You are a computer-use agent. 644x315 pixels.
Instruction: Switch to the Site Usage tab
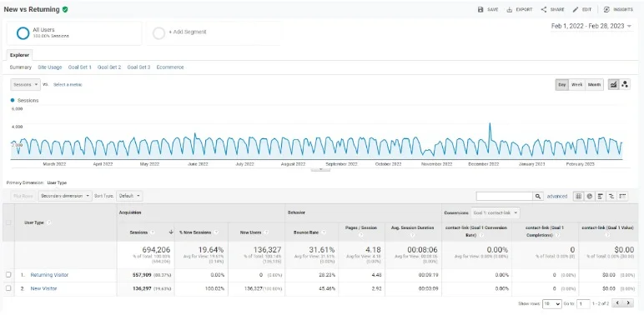pos(50,67)
